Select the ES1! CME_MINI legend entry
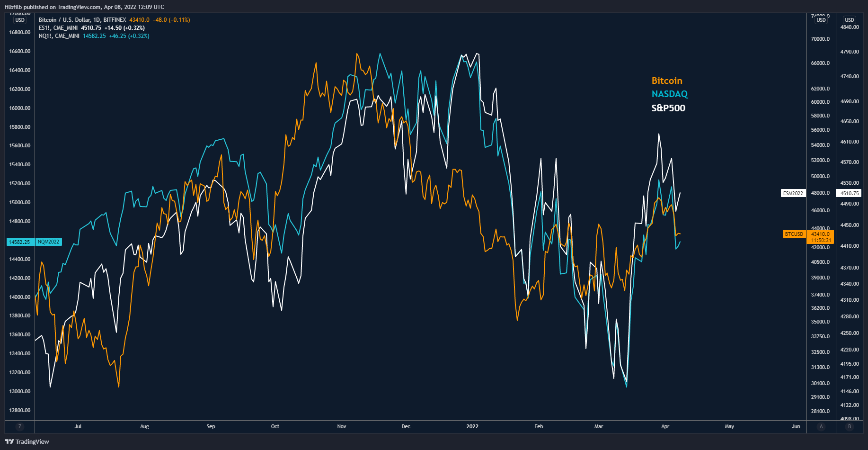Viewport: 868px width, 450px height. pyautogui.click(x=59, y=28)
